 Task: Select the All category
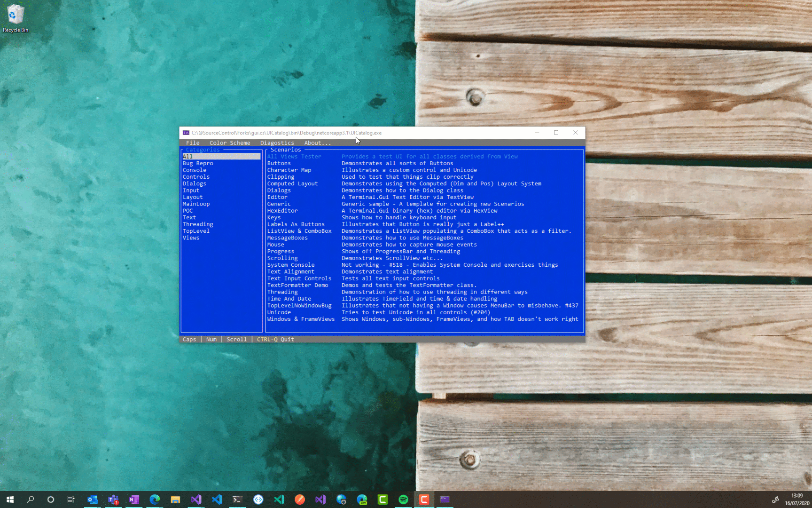(x=221, y=157)
